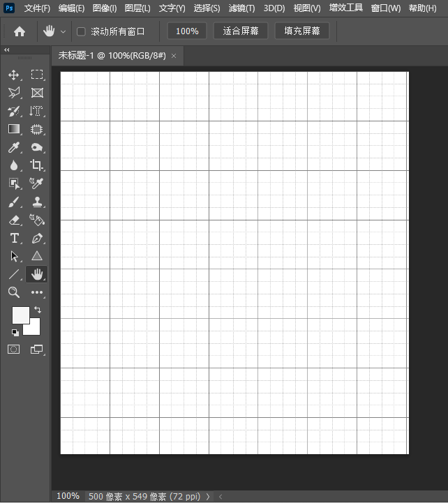Select the Vertical Type Mask tool

[x=37, y=112]
